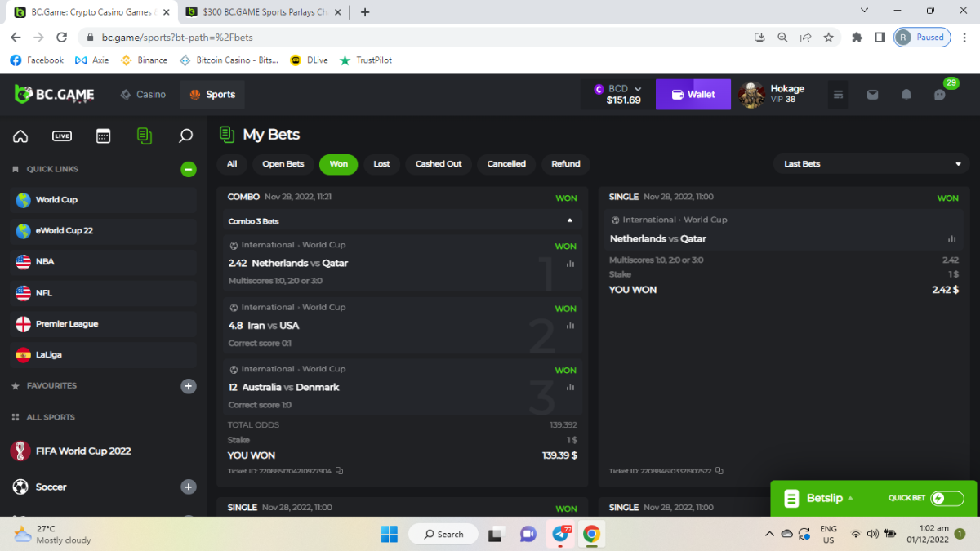
Task: Click the Wallet button
Action: click(693, 95)
